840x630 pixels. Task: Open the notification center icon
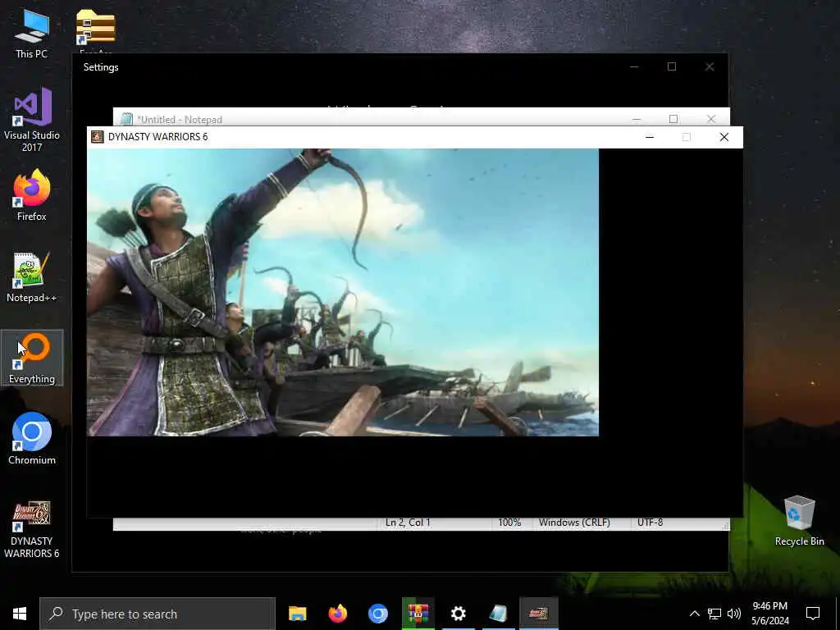(813, 614)
